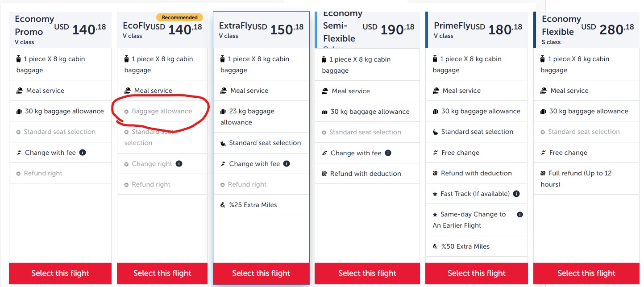Click info icon on Economy Semi-Flexible Change with fee
The image size is (644, 287).
coord(388,153)
